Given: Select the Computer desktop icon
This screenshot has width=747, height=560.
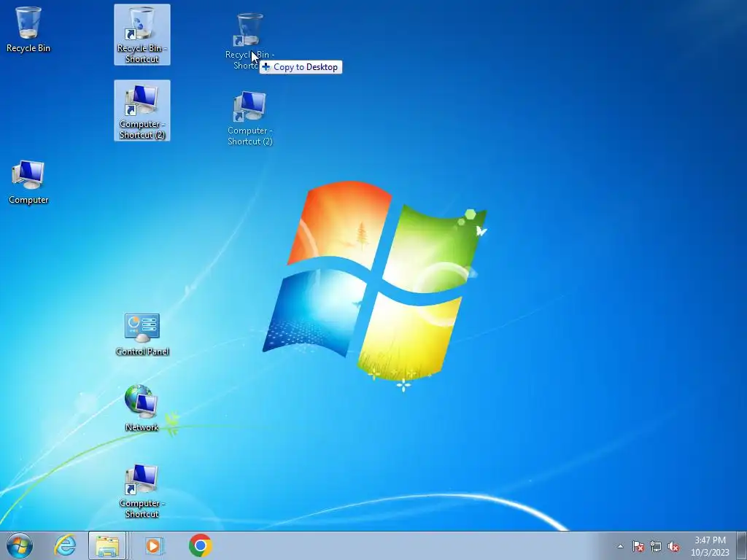Looking at the screenshot, I should tap(28, 182).
